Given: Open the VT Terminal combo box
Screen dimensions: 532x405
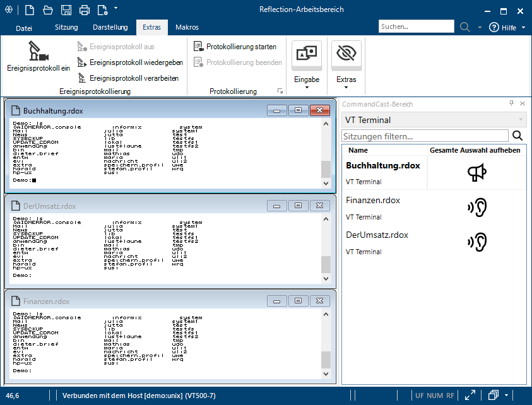Looking at the screenshot, I should 434,120.
